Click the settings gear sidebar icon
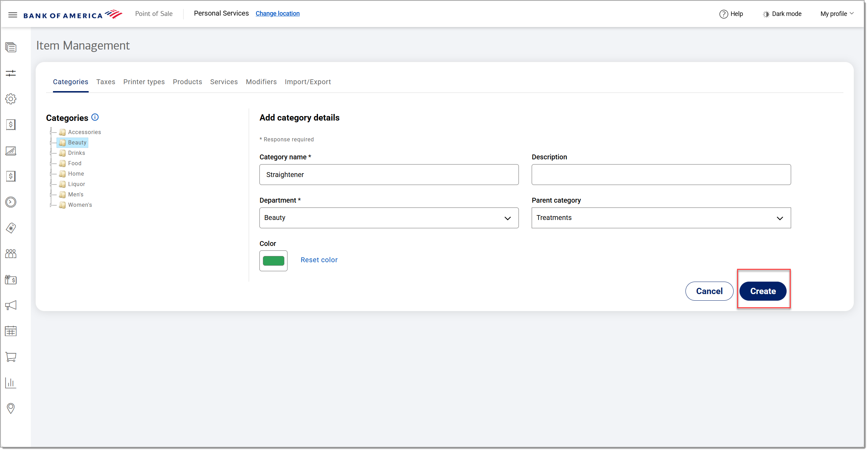The height and width of the screenshot is (451, 868). [11, 99]
